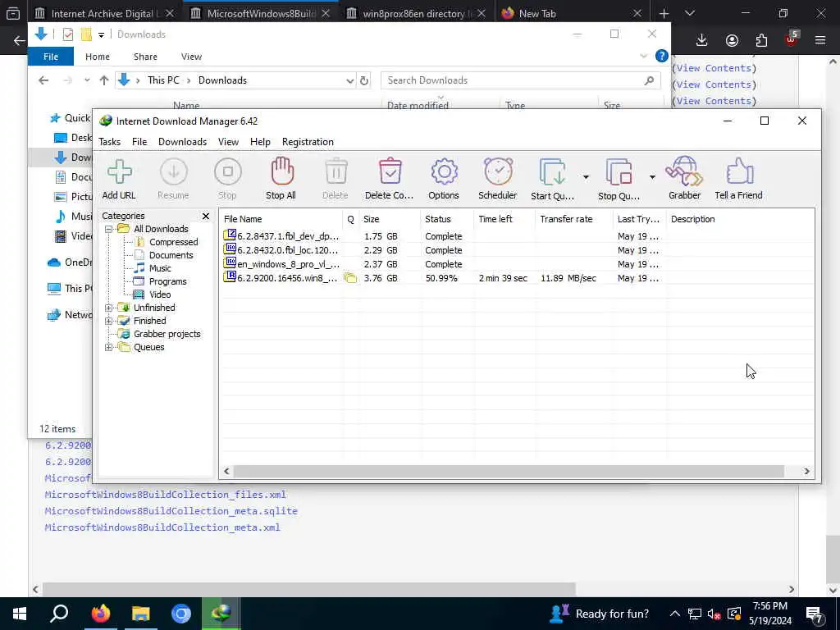Image resolution: width=840 pixels, height=630 pixels.
Task: Open a new Firefox tab
Action: coord(664,13)
